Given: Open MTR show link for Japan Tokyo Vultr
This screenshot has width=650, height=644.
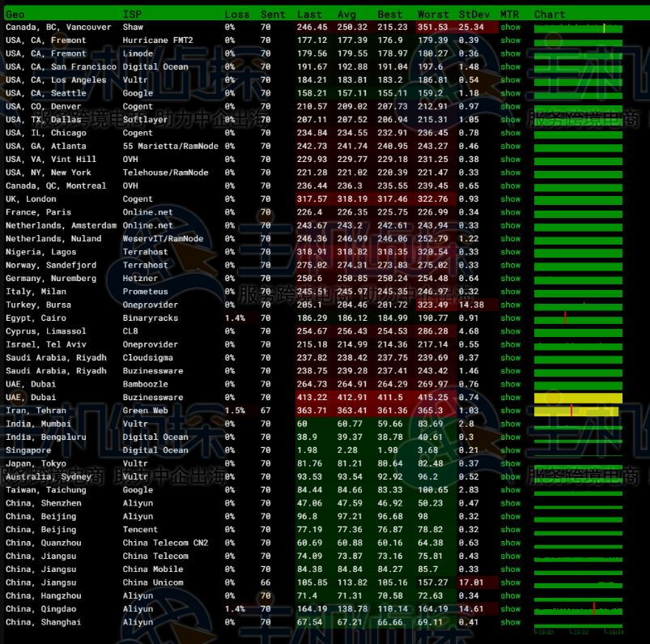Looking at the screenshot, I should (510, 463).
